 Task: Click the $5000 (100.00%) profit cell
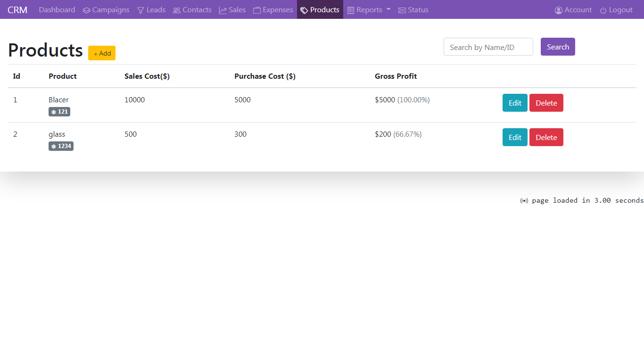pyautogui.click(x=402, y=100)
